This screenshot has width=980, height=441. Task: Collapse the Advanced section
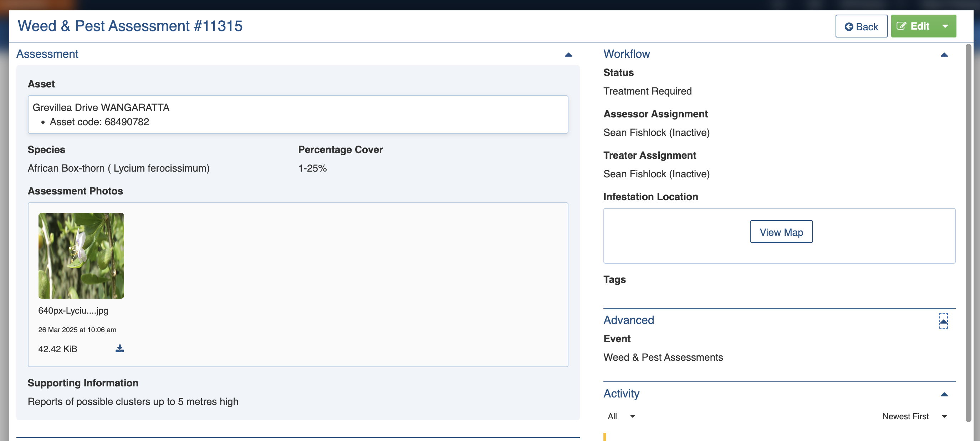coord(943,321)
